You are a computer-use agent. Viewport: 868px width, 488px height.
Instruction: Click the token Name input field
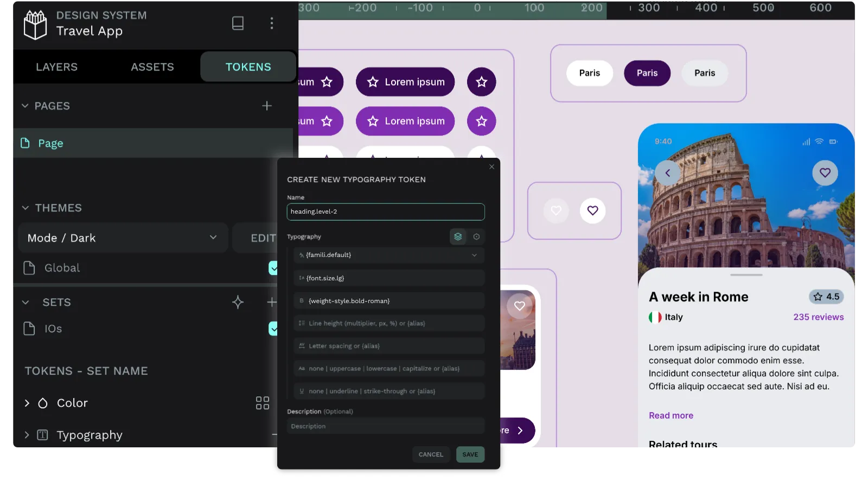point(386,211)
